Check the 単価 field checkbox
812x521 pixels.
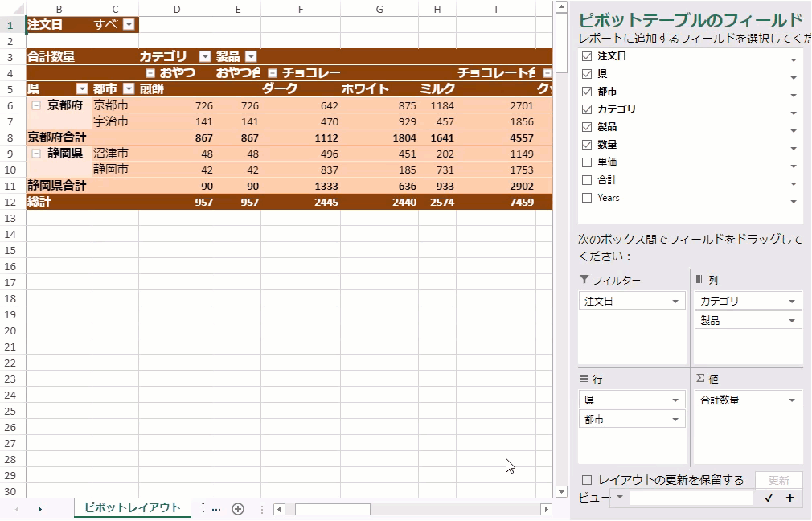(x=587, y=162)
